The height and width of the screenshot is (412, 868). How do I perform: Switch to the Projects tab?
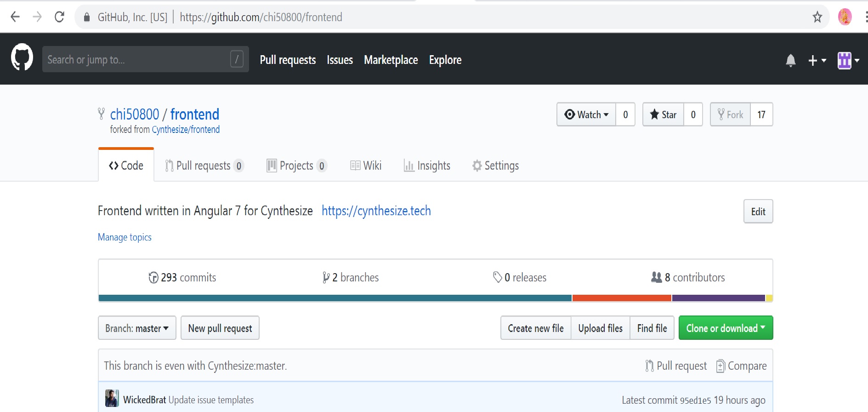pos(297,166)
